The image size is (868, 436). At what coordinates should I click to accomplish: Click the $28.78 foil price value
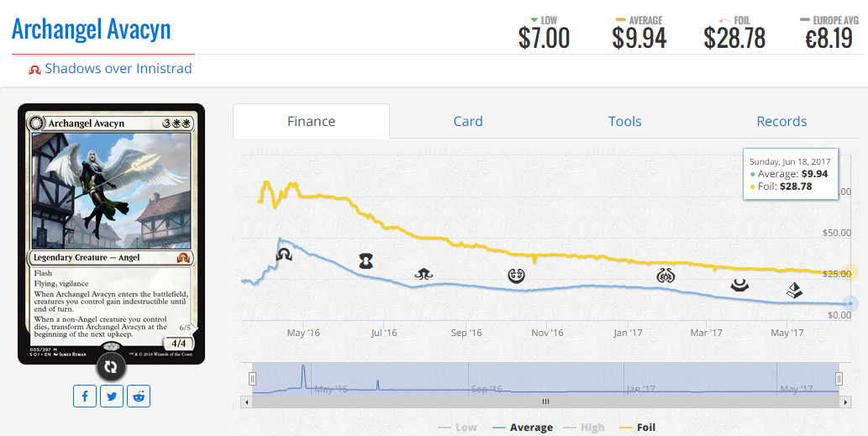734,38
